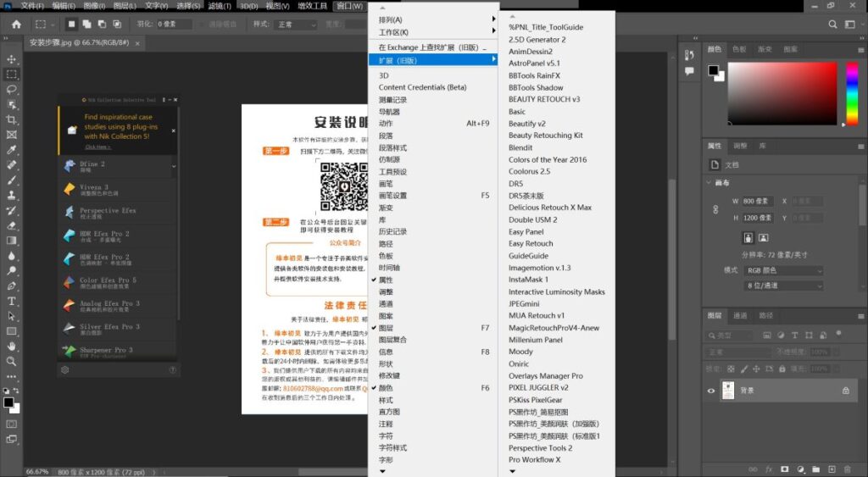Select the Zoom magnifier tool

(12, 361)
